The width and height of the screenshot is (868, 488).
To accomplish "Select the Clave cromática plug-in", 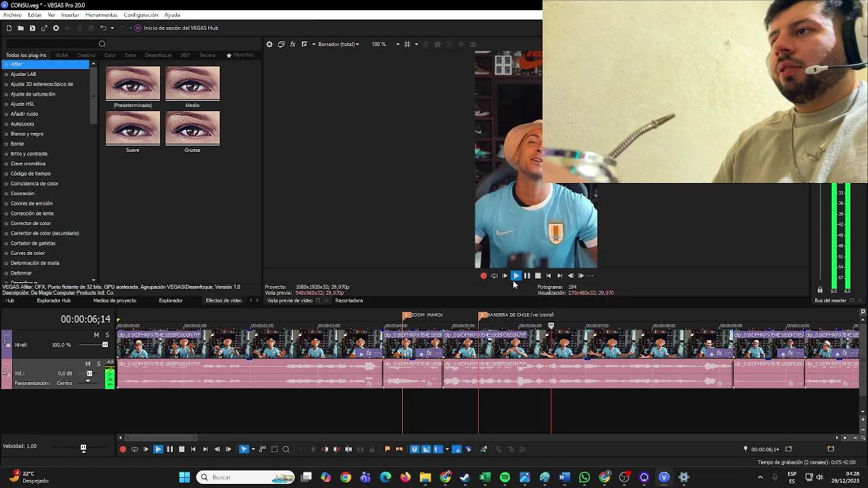I will coord(28,163).
